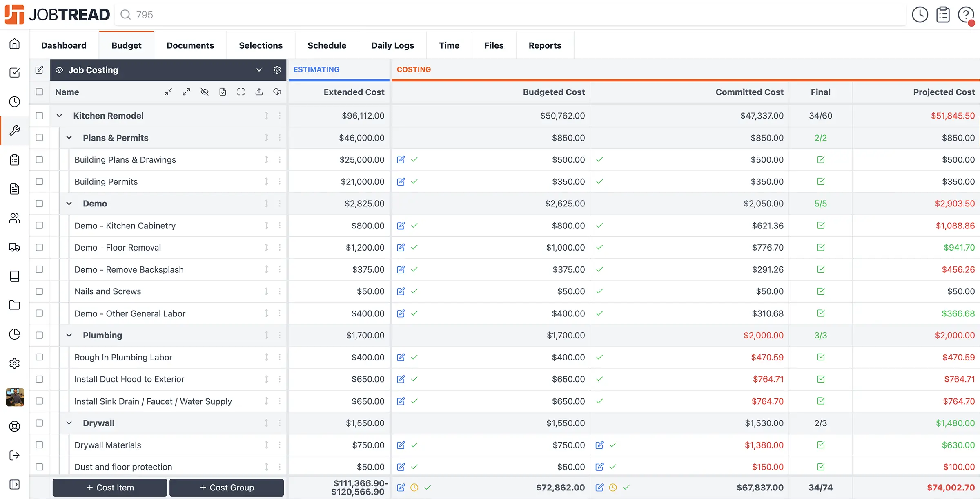Collapse the Demo cost group chevron
This screenshot has height=499, width=980.
tap(69, 204)
